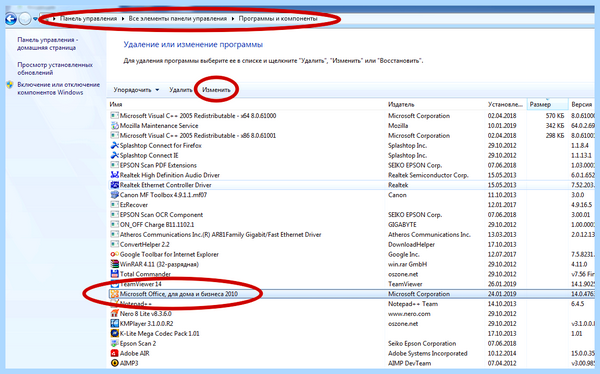This screenshot has width=600, height=374.
Task: Select Microsoft Visual C++ 2005 x86 8.0.61001 row
Action: (352, 136)
